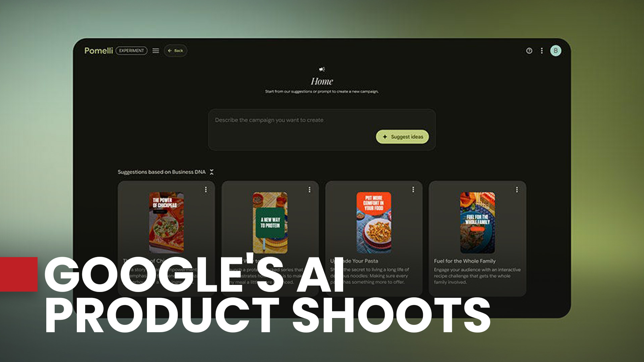Click the EXPERIMENT badge
The height and width of the screenshot is (362, 644).
coord(131,51)
